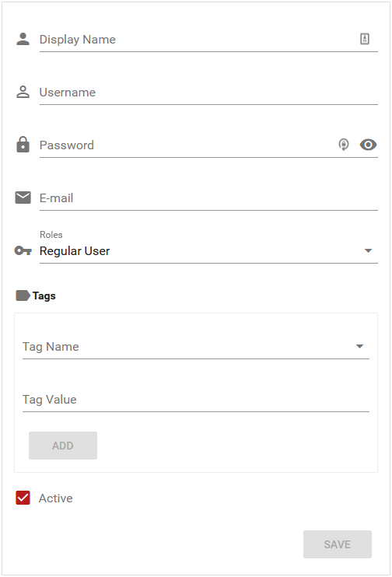Click the SAVE button

pyautogui.click(x=337, y=544)
